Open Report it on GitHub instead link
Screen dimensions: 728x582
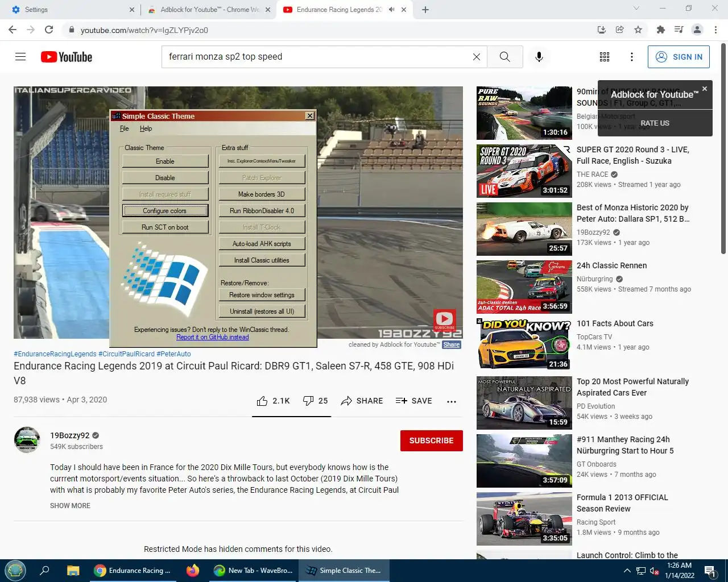coord(212,337)
